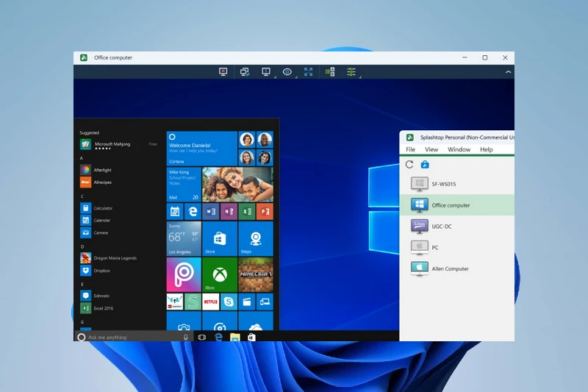The image size is (588, 392).
Task: Click the Task View taskbar icon
Action: click(201, 337)
